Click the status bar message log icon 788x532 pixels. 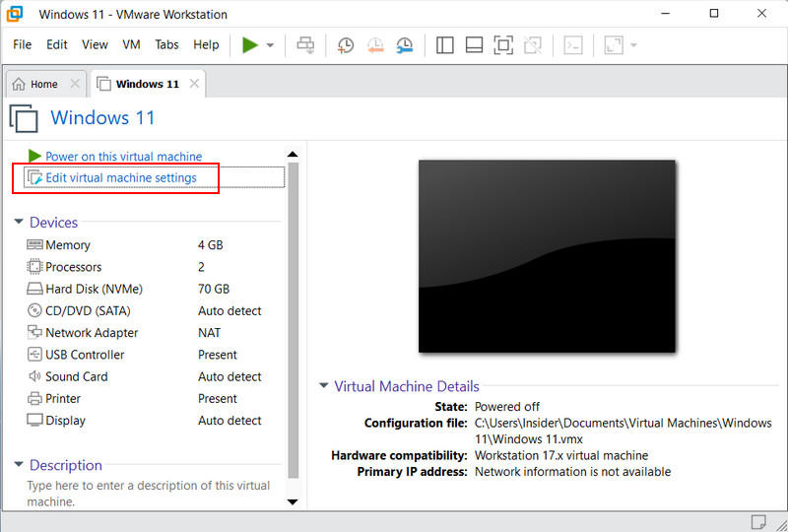point(758,522)
